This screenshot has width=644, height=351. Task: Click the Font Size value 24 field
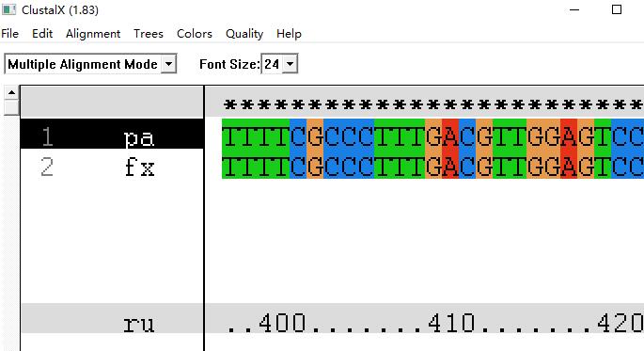pos(272,64)
